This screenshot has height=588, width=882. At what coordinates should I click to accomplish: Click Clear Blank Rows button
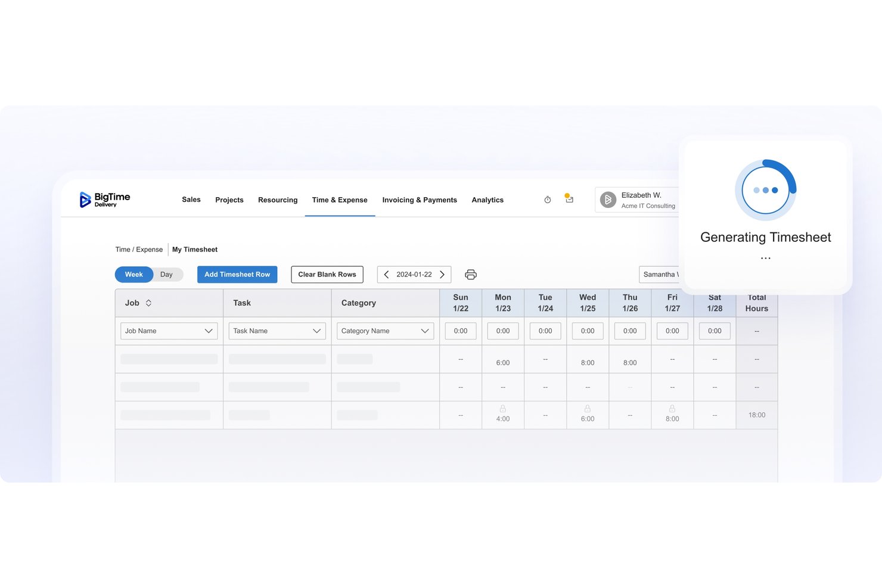pyautogui.click(x=327, y=275)
